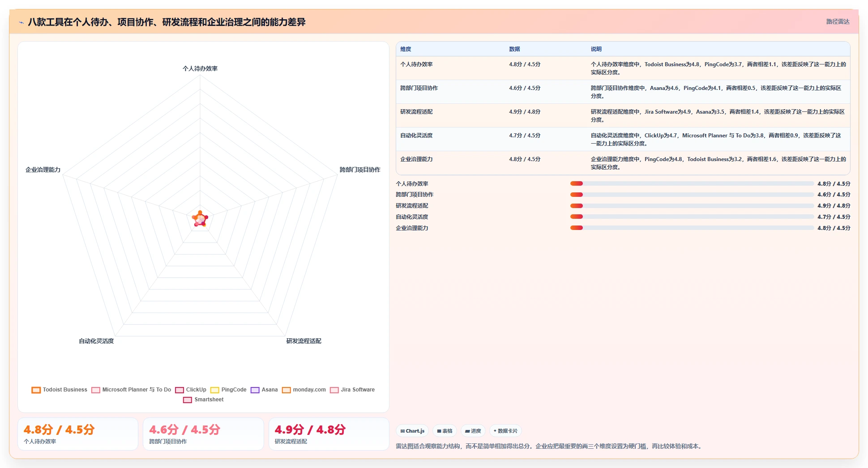Click the page title about 八款工具
The height and width of the screenshot is (468, 868).
coord(167,22)
